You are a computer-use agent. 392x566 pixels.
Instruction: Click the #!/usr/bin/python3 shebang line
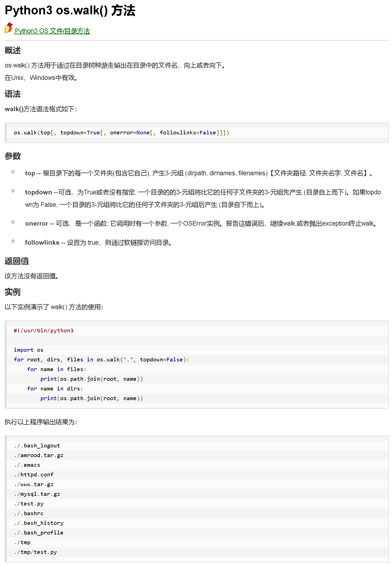pyautogui.click(x=44, y=331)
